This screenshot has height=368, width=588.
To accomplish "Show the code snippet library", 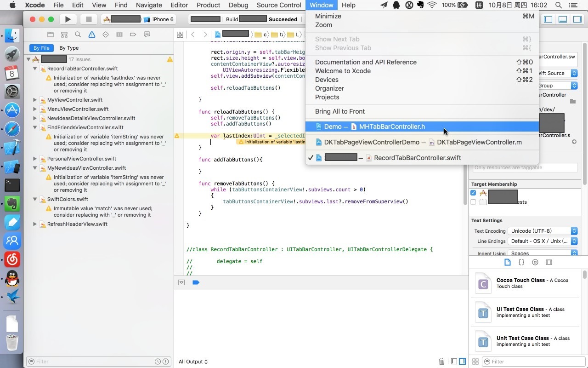I will pyautogui.click(x=521, y=262).
